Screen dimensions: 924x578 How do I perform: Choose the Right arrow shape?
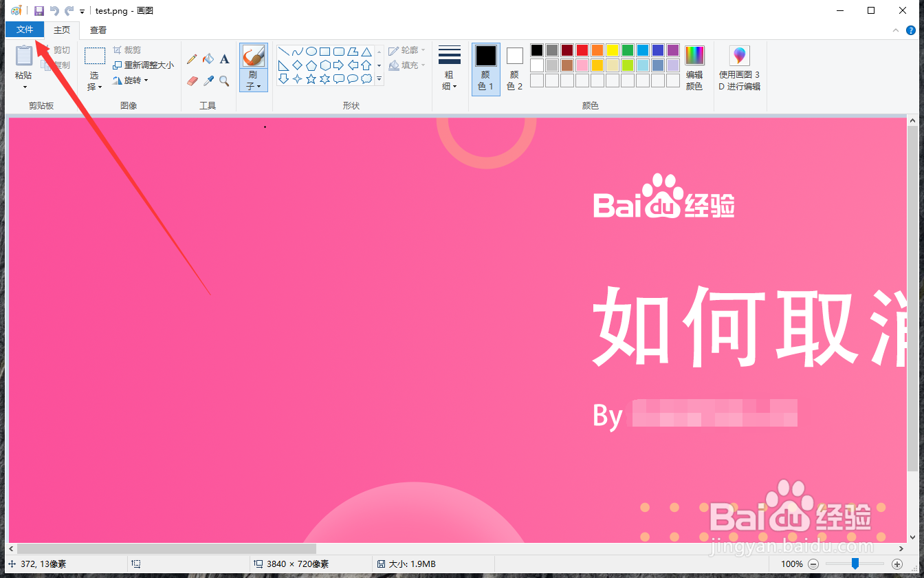tap(338, 65)
